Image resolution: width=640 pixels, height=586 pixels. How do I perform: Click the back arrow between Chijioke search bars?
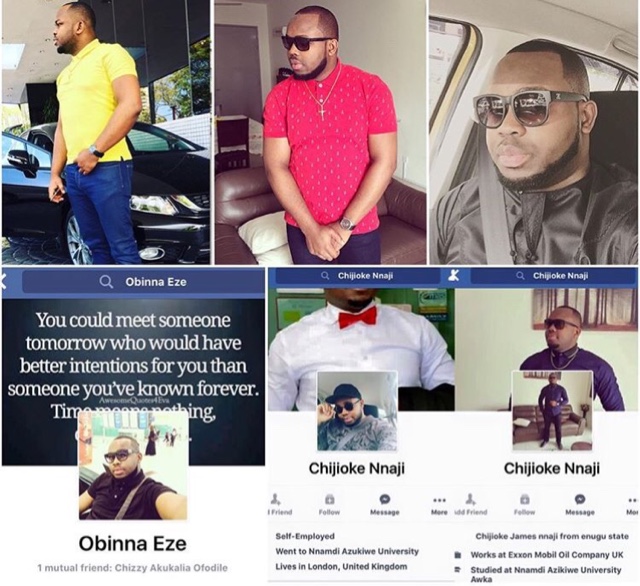point(453,275)
